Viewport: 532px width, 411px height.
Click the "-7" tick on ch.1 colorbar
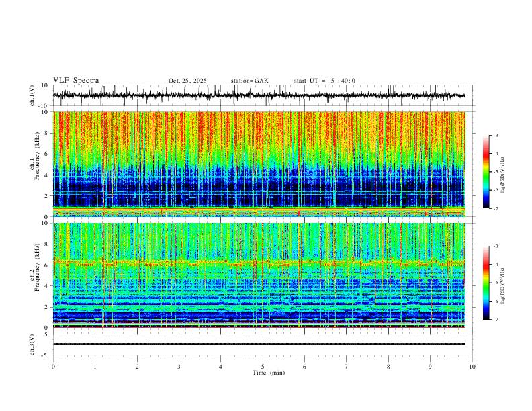pyautogui.click(x=495, y=208)
